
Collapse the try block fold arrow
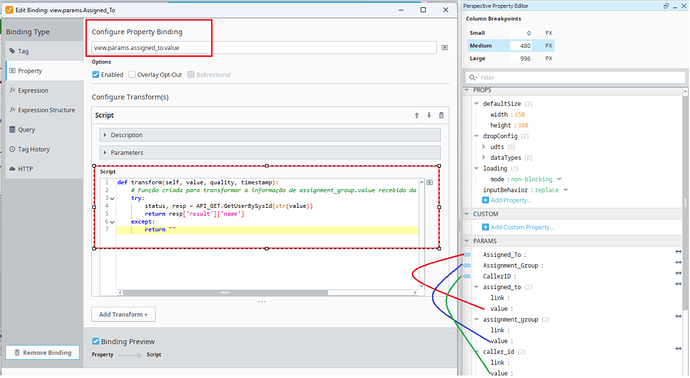[112, 198]
